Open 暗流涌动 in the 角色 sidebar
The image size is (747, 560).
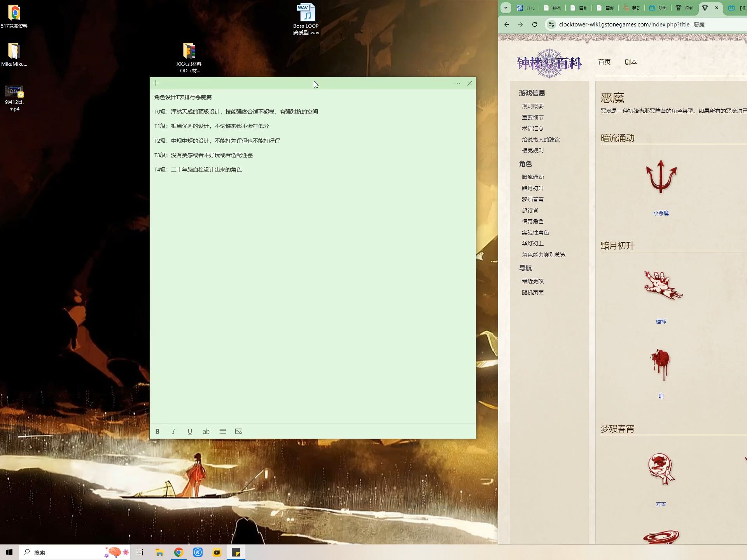tap(533, 177)
